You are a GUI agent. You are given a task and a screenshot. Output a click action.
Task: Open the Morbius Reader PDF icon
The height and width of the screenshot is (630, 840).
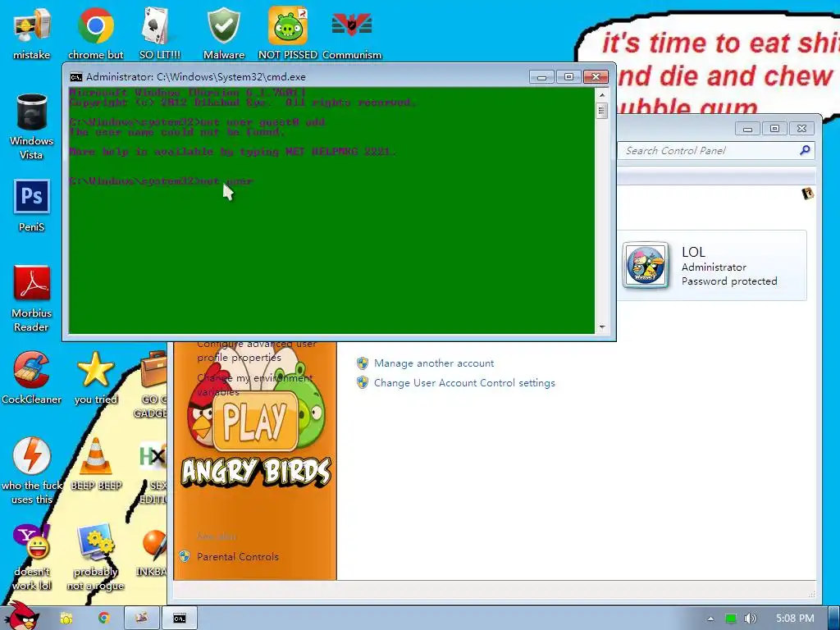(32, 298)
